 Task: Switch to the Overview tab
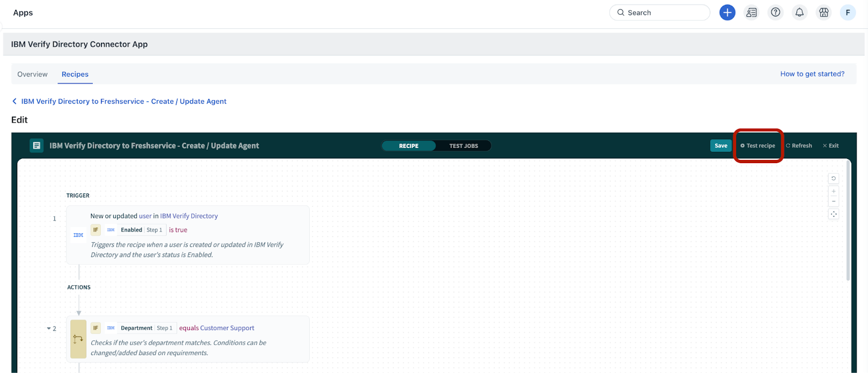(x=33, y=74)
